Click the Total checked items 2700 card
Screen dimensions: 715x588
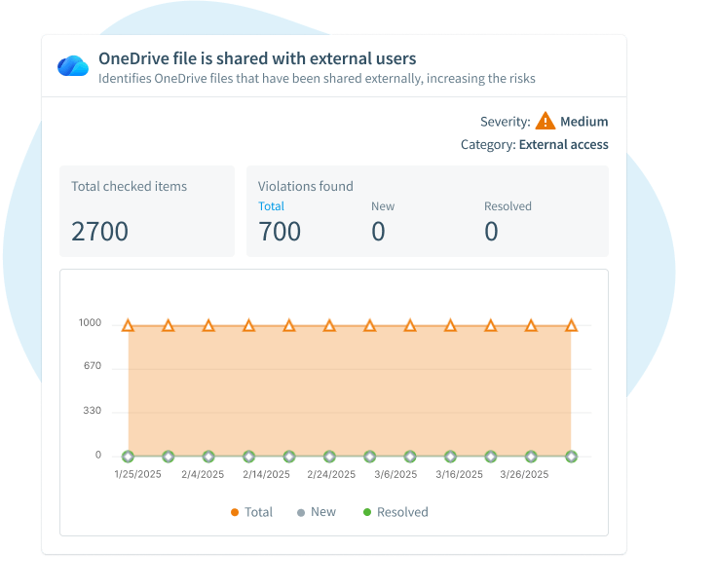point(147,211)
